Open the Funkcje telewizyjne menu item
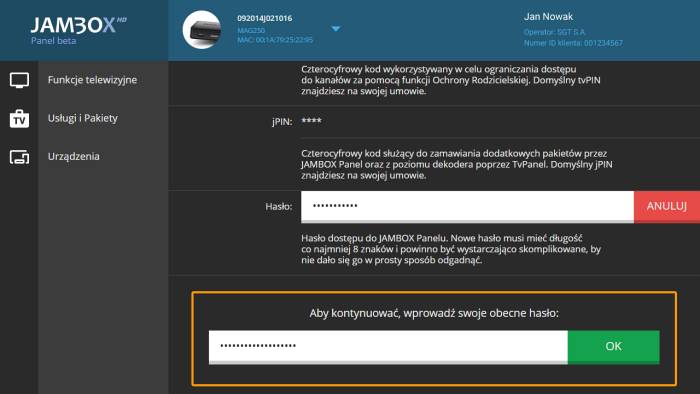Viewport: 700px width, 394px height. point(92,80)
